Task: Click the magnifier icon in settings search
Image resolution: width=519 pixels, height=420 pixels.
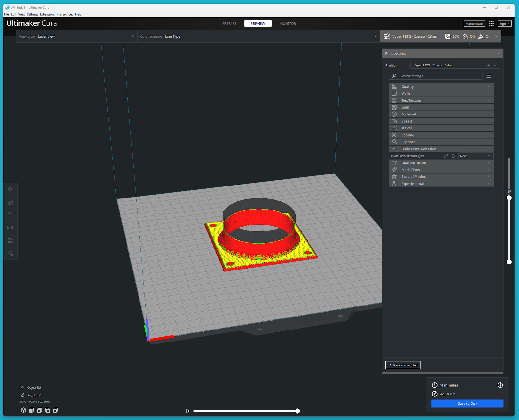Action: [394, 76]
